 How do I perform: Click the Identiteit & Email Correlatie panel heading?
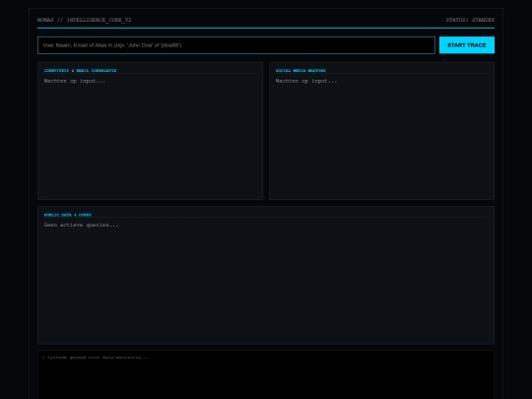click(x=80, y=71)
